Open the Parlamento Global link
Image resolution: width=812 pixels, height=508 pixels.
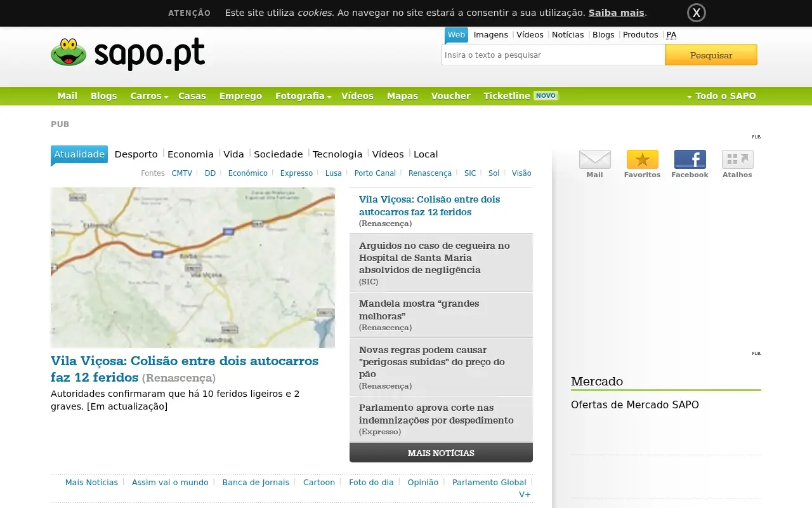489,483
